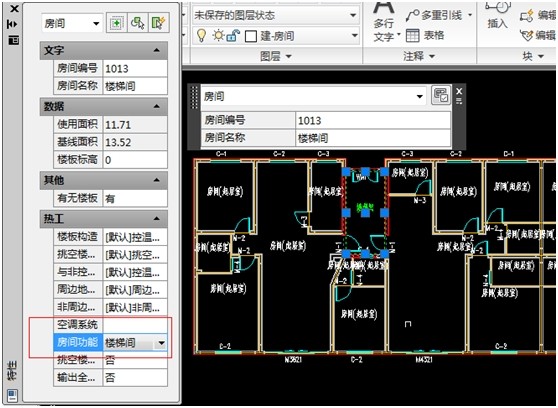Click the auto-hide arrows icon on palette sidebar

[x=12, y=24]
